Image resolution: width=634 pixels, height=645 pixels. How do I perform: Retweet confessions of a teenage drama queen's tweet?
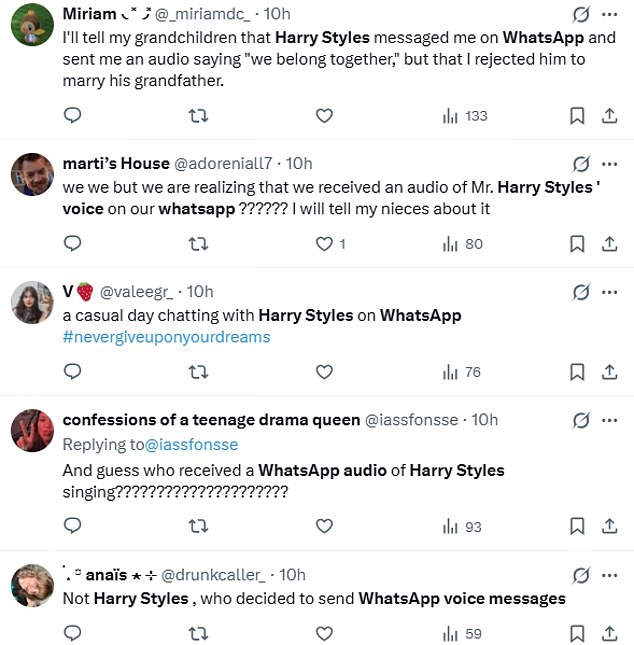(198, 526)
